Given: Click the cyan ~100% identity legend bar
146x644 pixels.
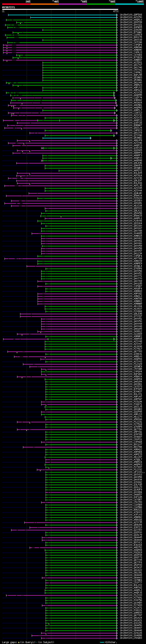Looking at the screenshot, I should (x=130, y=4).
